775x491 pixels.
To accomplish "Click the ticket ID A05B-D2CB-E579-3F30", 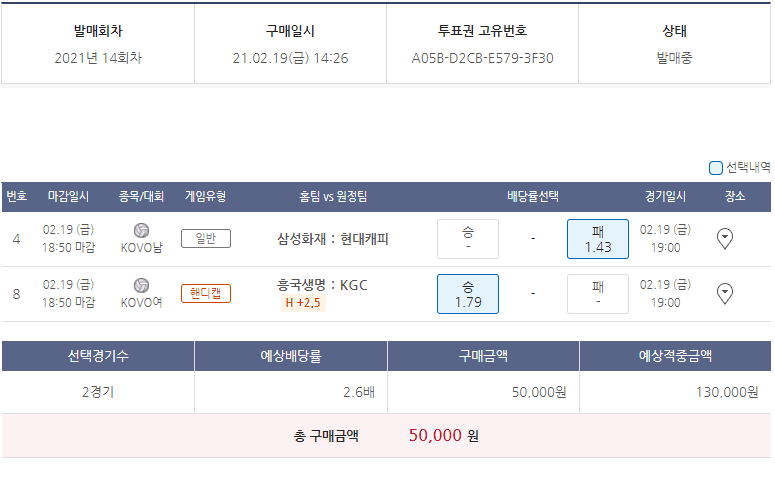I will click(482, 58).
